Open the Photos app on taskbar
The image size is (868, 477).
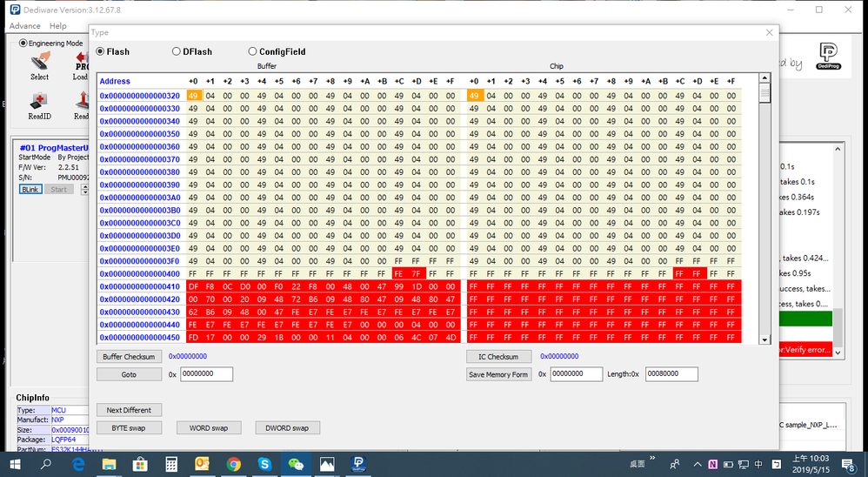(327, 464)
